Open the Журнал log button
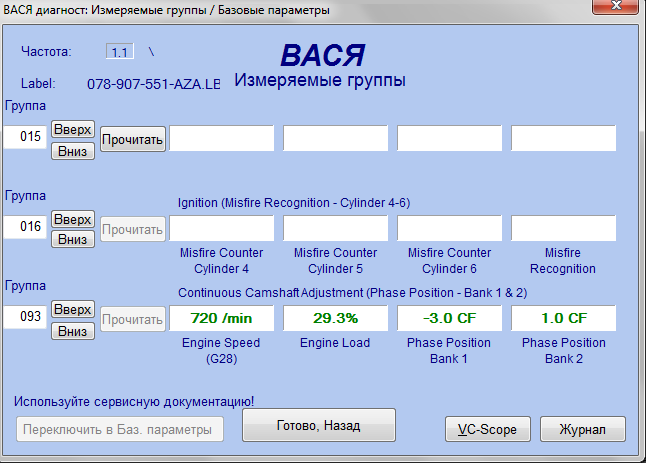 (x=583, y=429)
